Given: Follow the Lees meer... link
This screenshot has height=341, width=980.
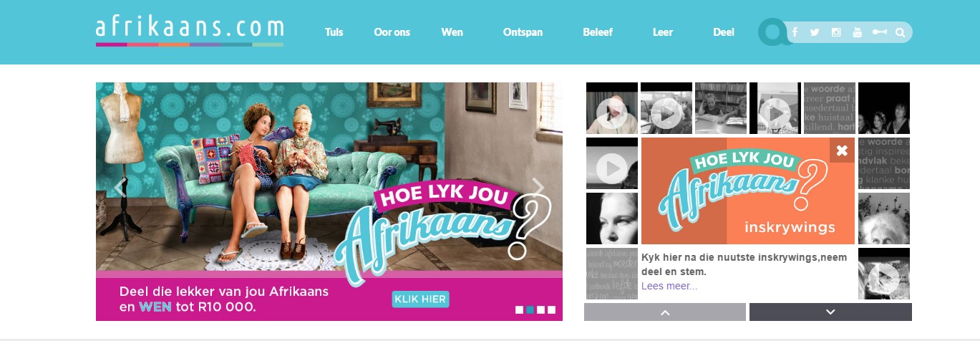Looking at the screenshot, I should coord(669,286).
